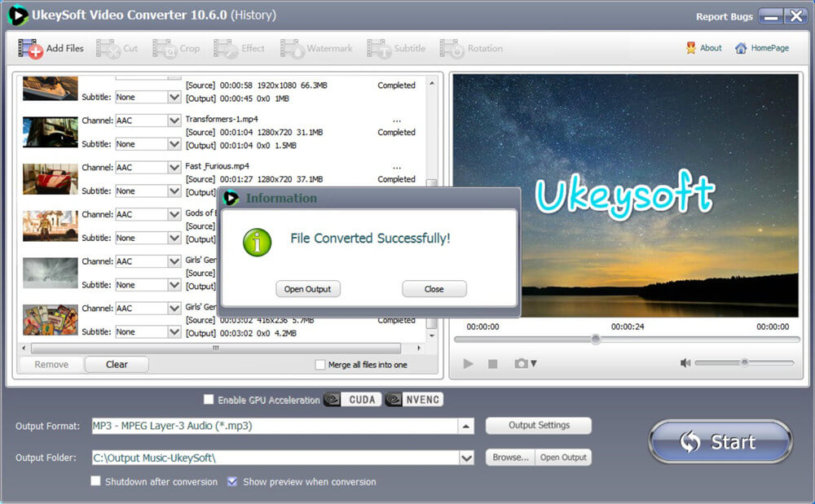Screen dimensions: 815x504
Task: Expand Channel dropdown for Gods of Egypt row
Action: tap(174, 214)
